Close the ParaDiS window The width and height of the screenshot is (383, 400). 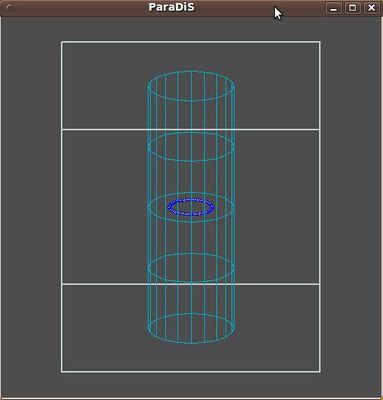(371, 8)
